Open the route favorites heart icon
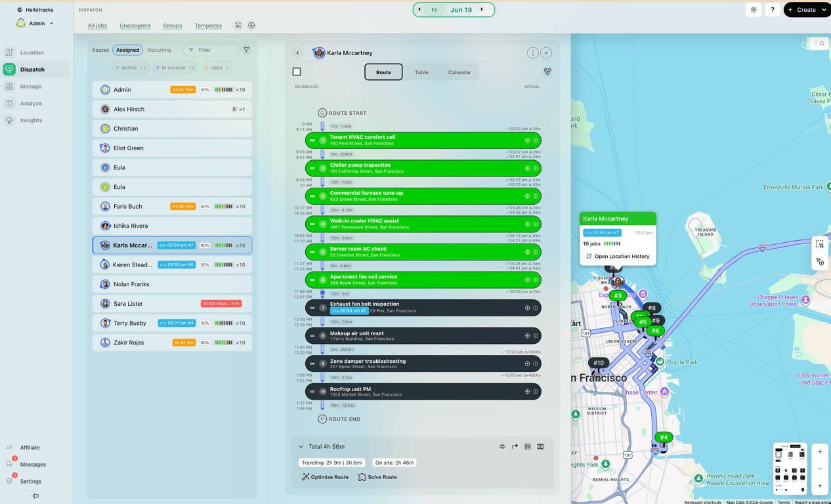The width and height of the screenshot is (831, 504). tap(547, 72)
